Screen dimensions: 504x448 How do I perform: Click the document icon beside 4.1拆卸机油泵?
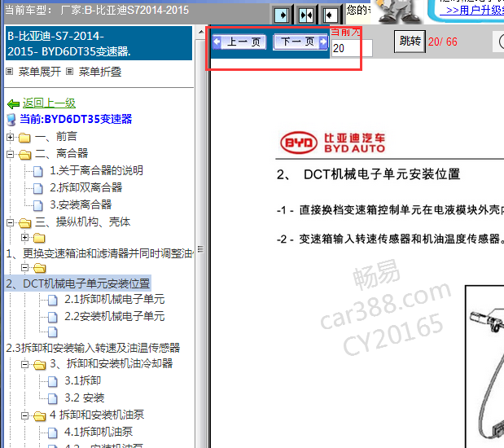52,433
